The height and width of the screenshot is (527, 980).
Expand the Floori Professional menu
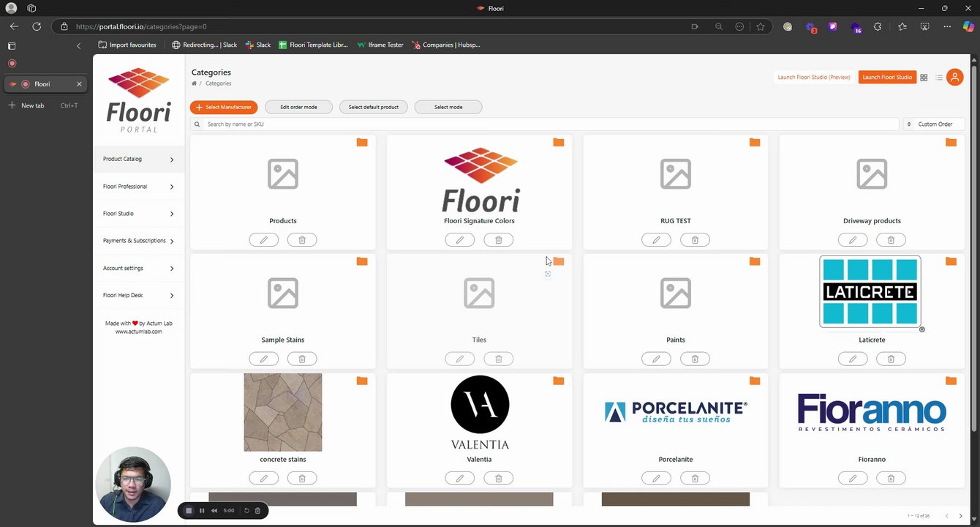tap(138, 187)
